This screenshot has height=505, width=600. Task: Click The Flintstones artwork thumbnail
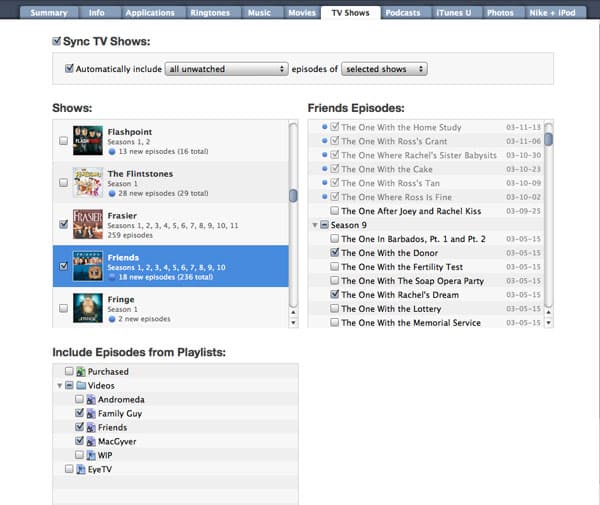[x=88, y=182]
